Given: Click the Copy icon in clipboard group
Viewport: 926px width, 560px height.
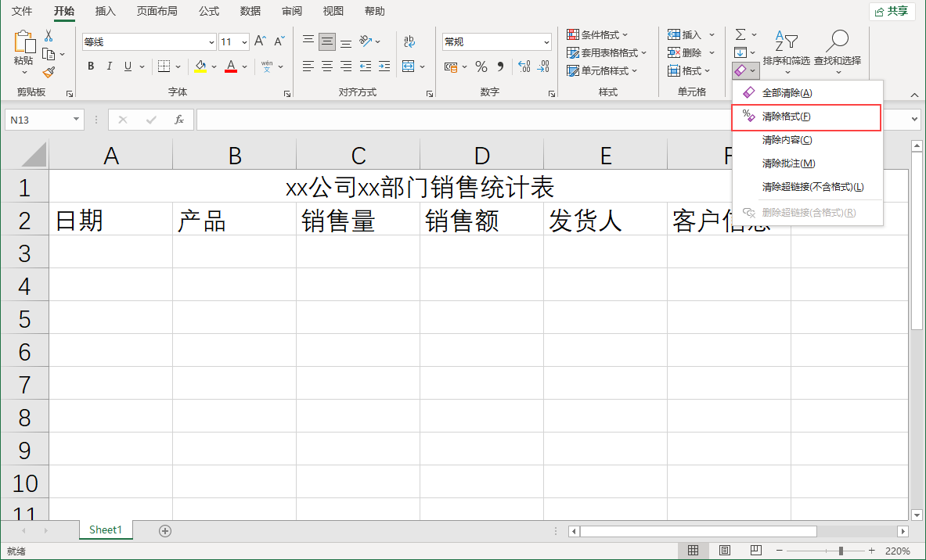Looking at the screenshot, I should tap(49, 54).
